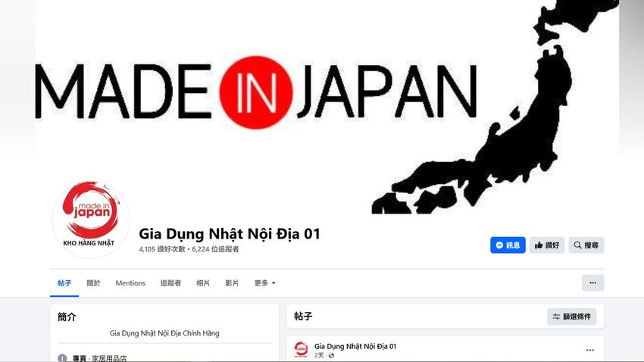This screenshot has height=362, width=644.
Task: Click the post author's small avatar
Action: click(x=301, y=349)
